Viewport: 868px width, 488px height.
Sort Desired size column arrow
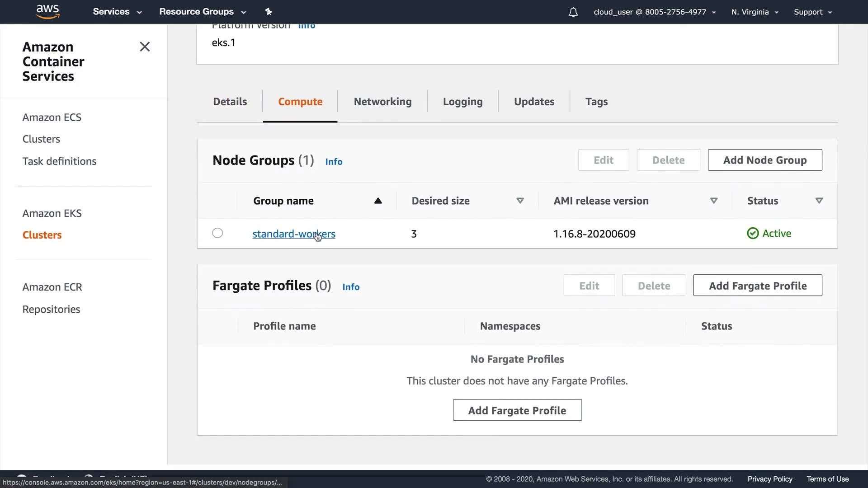pos(520,201)
